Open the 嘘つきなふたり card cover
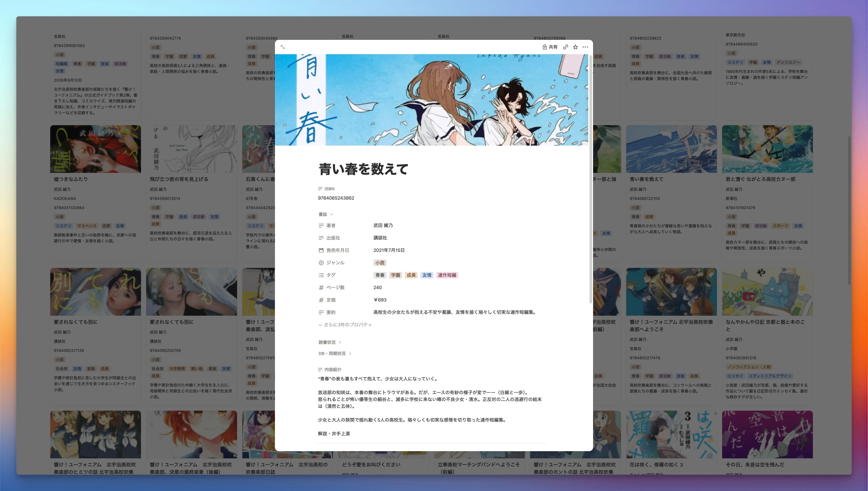 point(95,149)
